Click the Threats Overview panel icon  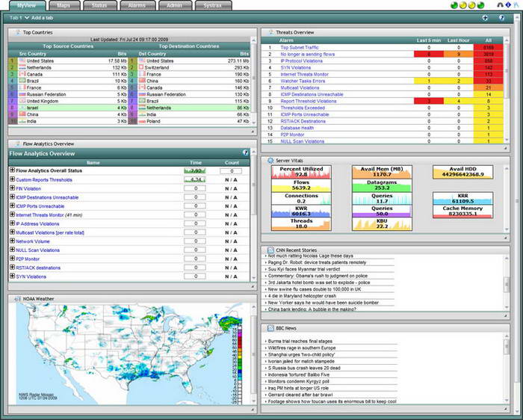pos(270,32)
